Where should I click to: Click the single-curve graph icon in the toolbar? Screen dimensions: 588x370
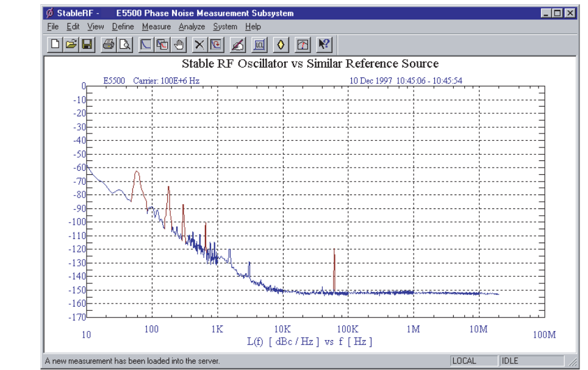(x=146, y=44)
